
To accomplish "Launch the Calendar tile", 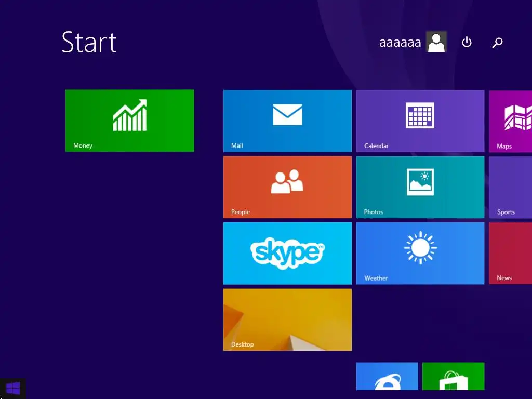I will [x=420, y=121].
